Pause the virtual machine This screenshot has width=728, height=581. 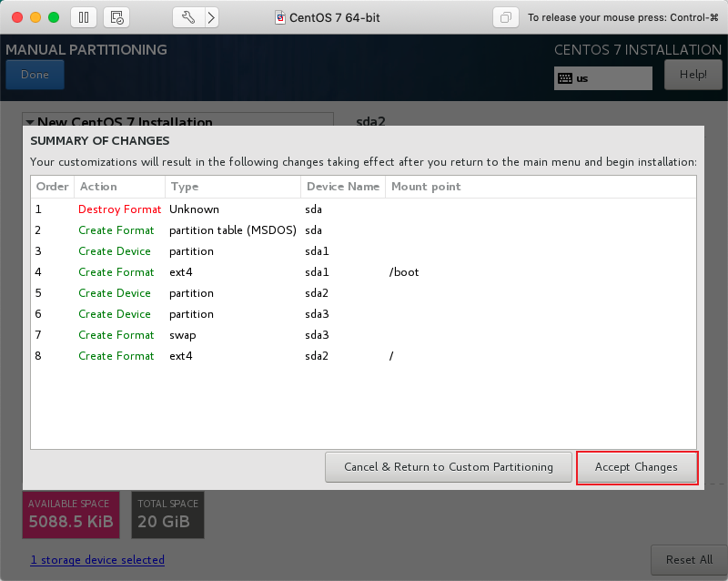point(84,17)
